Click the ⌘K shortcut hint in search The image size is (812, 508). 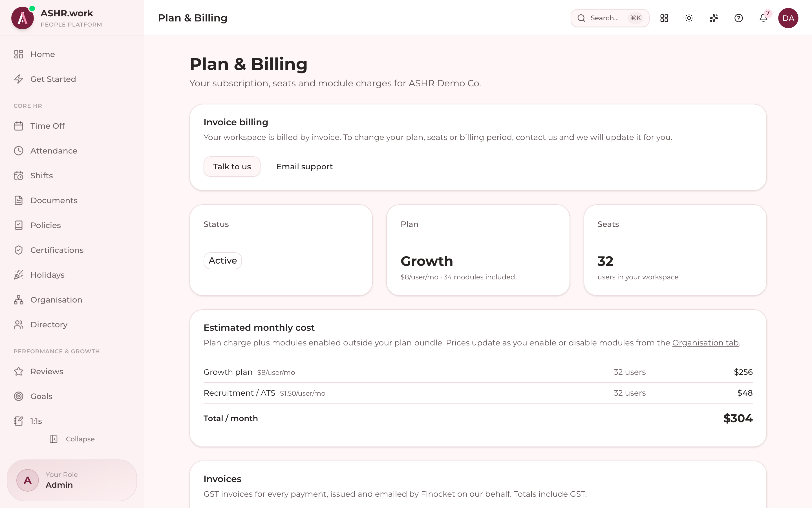click(636, 18)
